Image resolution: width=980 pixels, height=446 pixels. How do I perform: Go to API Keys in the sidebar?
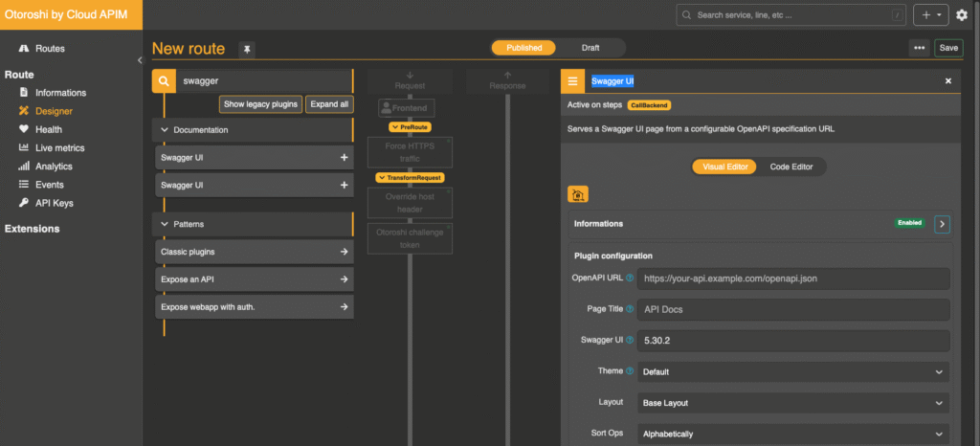54,203
